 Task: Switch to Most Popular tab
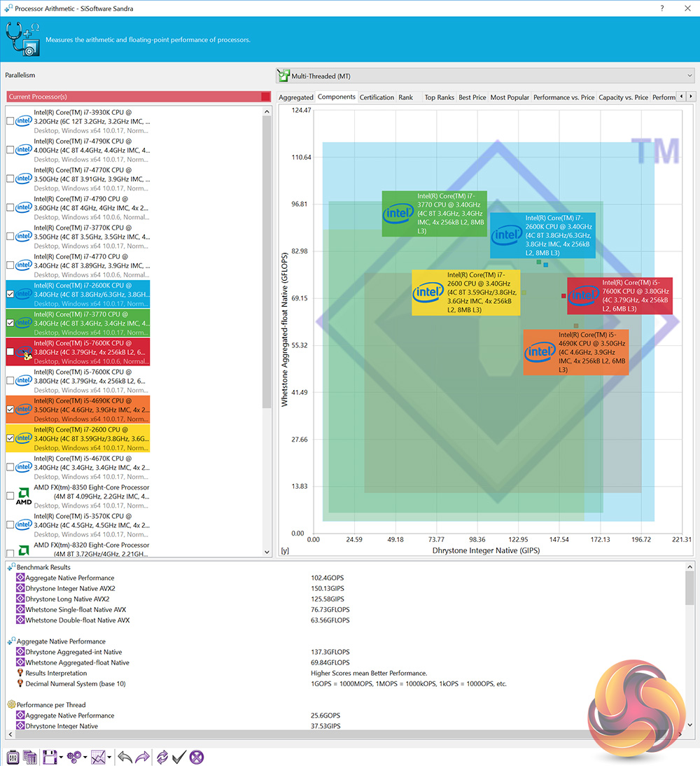click(510, 97)
